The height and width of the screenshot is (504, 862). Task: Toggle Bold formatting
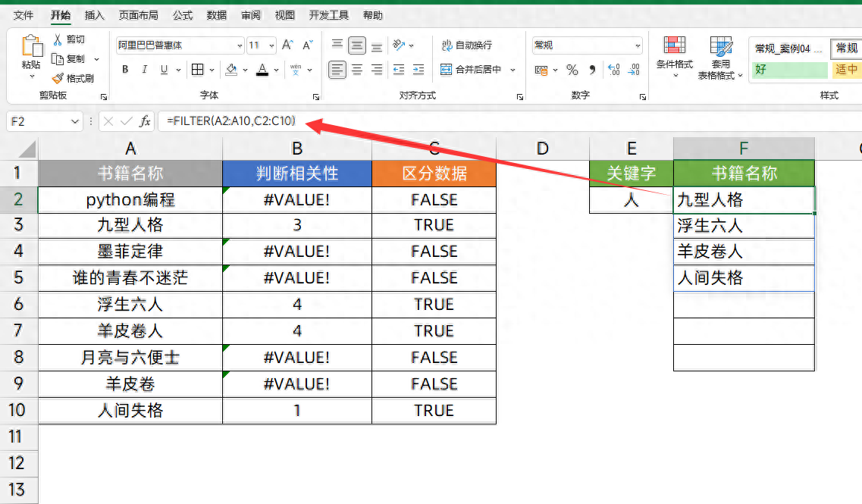tap(125, 69)
